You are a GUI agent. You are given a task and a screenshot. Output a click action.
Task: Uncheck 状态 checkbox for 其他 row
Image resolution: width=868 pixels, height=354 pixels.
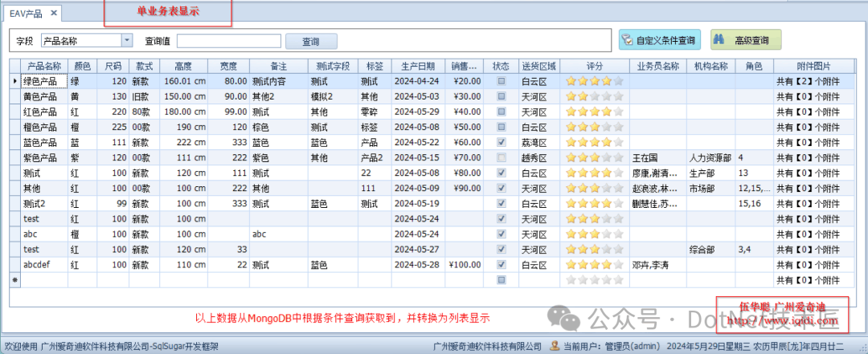coord(502,188)
